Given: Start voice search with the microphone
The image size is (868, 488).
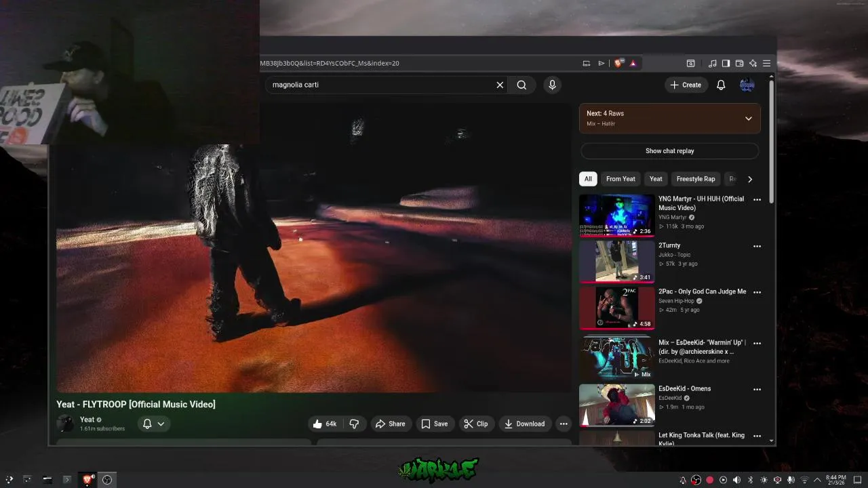Looking at the screenshot, I should tap(552, 85).
